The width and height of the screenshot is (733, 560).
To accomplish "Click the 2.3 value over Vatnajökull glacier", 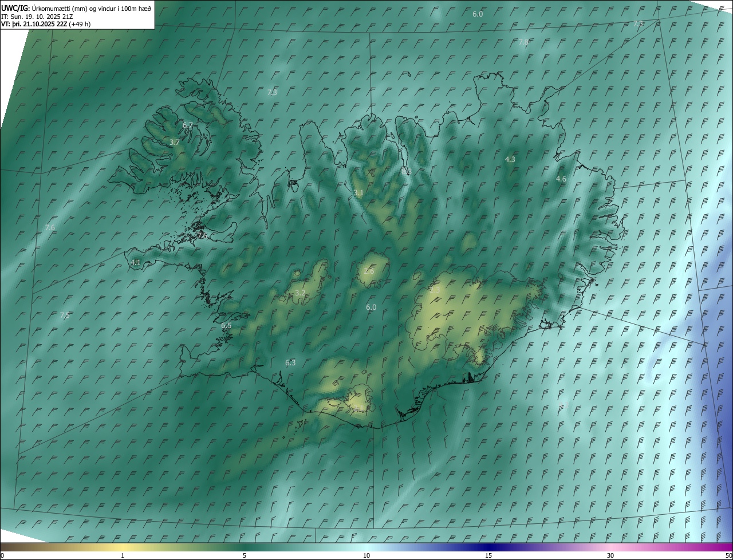I will (435, 290).
